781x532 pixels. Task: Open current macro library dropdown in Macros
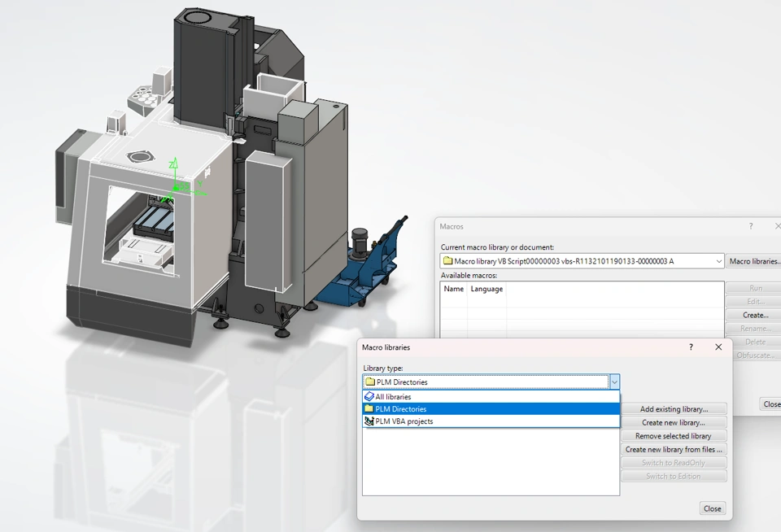(718, 261)
